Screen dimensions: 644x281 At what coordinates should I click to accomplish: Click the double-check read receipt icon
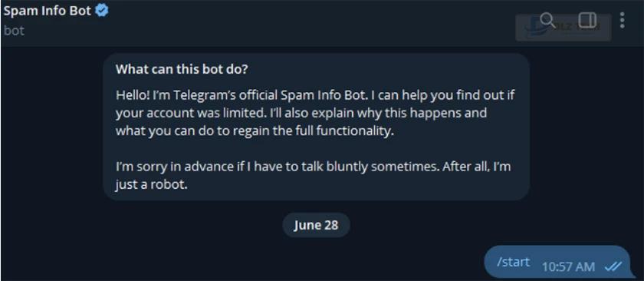[x=613, y=266]
